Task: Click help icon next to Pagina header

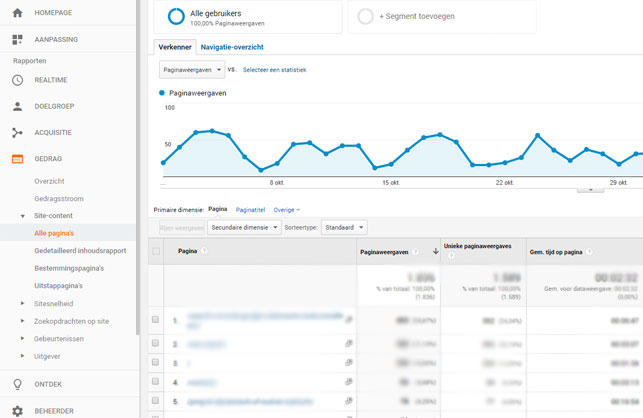Action: pos(204,251)
